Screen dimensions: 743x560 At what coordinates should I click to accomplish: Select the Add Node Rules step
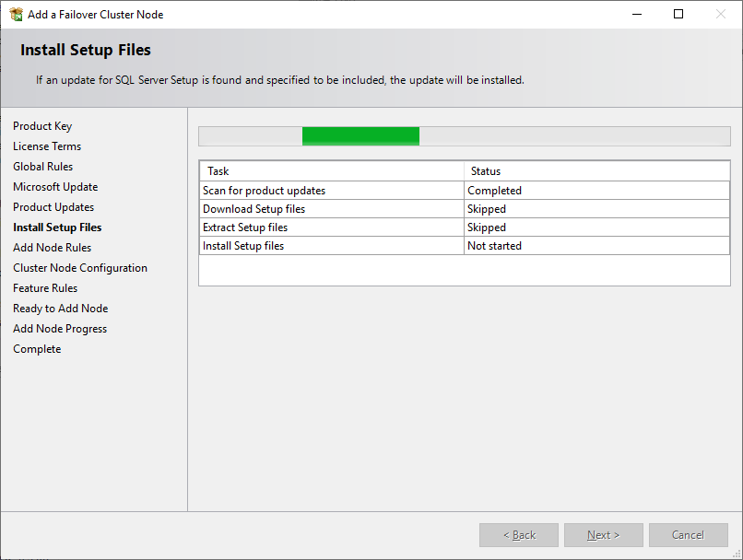coord(53,248)
